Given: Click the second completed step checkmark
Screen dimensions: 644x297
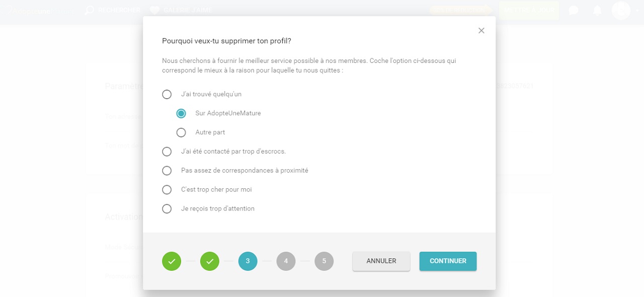Looking at the screenshot, I should pos(210,261).
